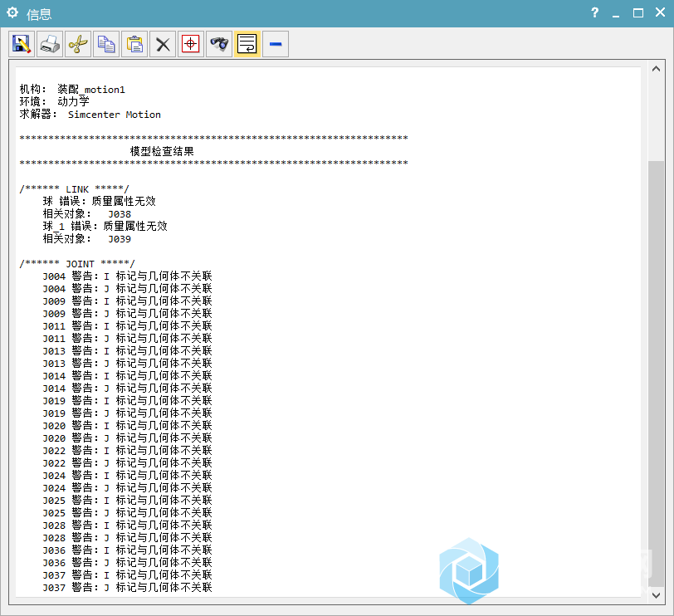This screenshot has height=616, width=674.
Task: Click the 'J013 警告: J' warning line
Action: click(127, 364)
